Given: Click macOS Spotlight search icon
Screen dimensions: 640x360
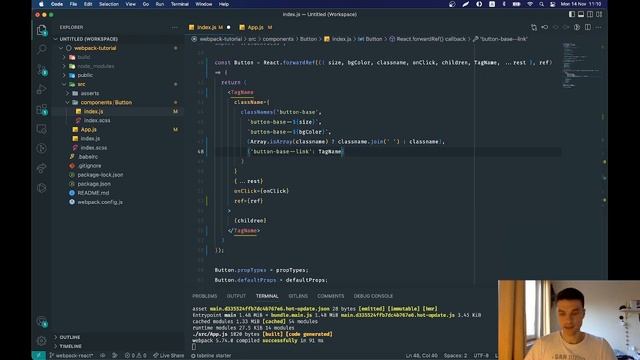Looking at the screenshot, I should coord(541,4).
